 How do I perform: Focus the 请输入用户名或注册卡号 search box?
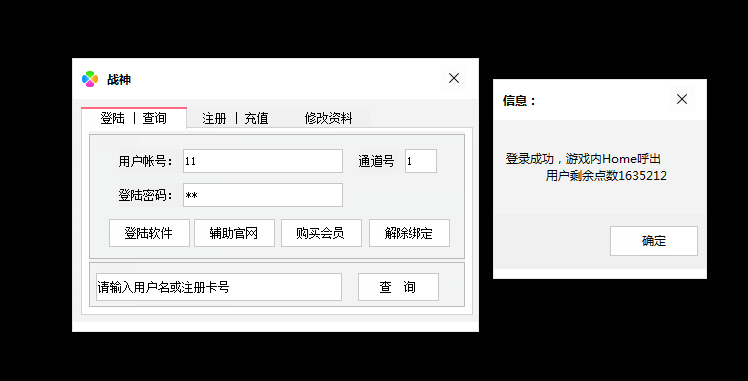tap(219, 287)
